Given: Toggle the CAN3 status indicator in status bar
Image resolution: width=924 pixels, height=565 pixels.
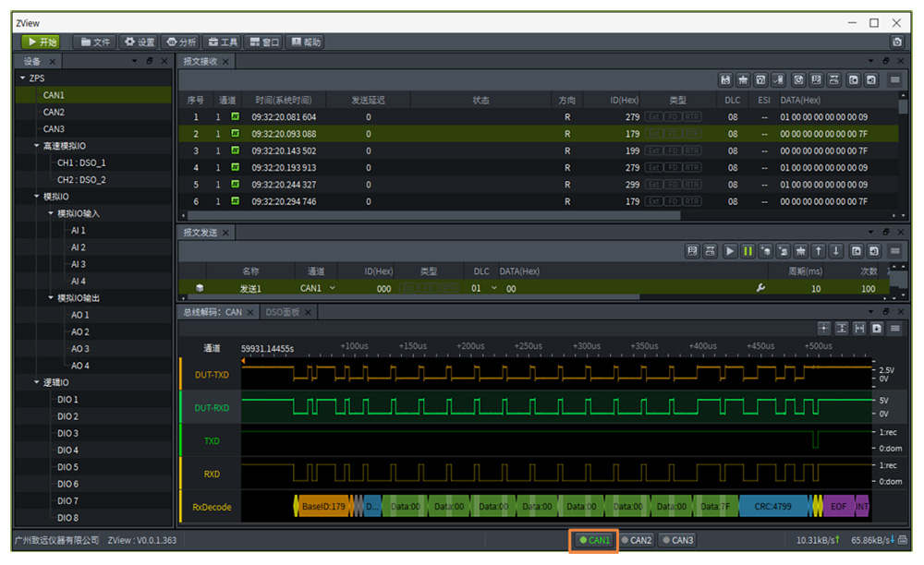Looking at the screenshot, I should [x=677, y=540].
